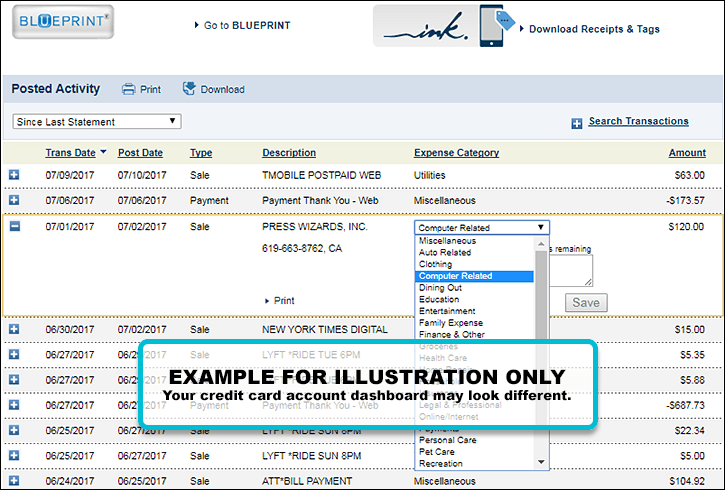Image resolution: width=725 pixels, height=490 pixels.
Task: Sort by Description column header
Action: pos(289,153)
